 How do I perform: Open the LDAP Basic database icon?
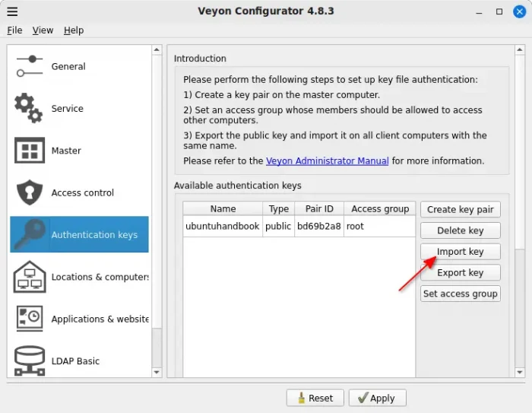30,361
